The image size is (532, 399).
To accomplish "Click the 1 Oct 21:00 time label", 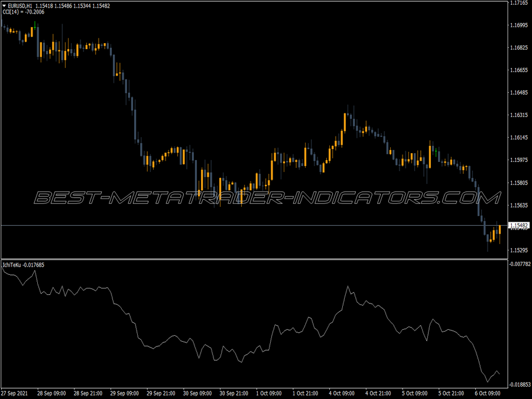I will pos(306,394).
